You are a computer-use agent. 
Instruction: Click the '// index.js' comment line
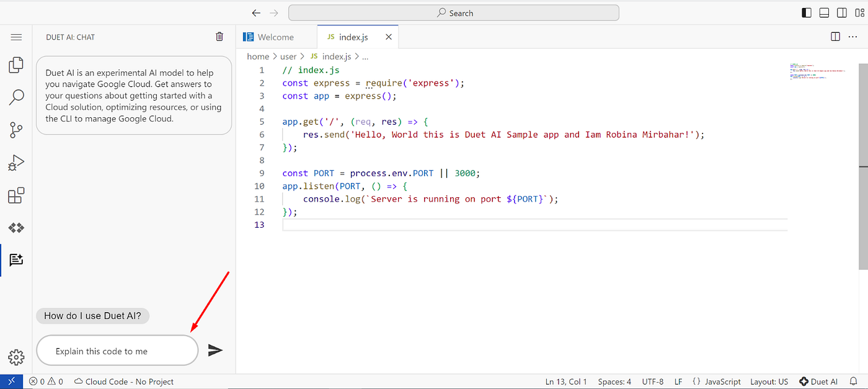(x=311, y=70)
